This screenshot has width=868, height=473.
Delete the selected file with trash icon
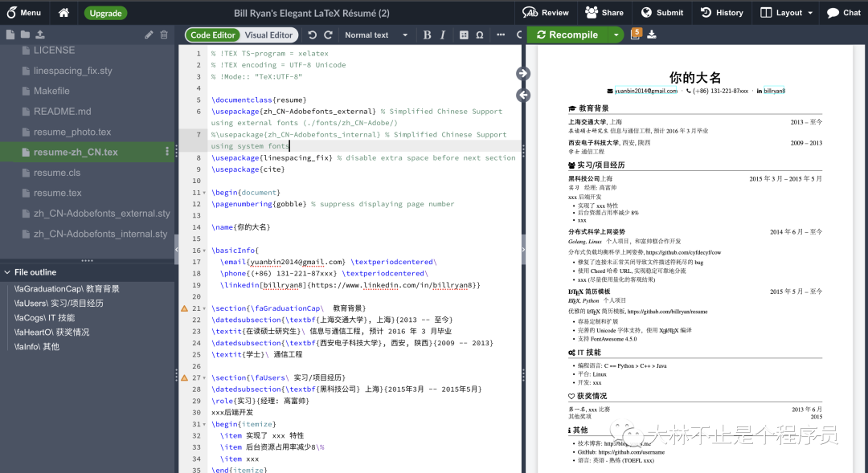[x=164, y=35]
